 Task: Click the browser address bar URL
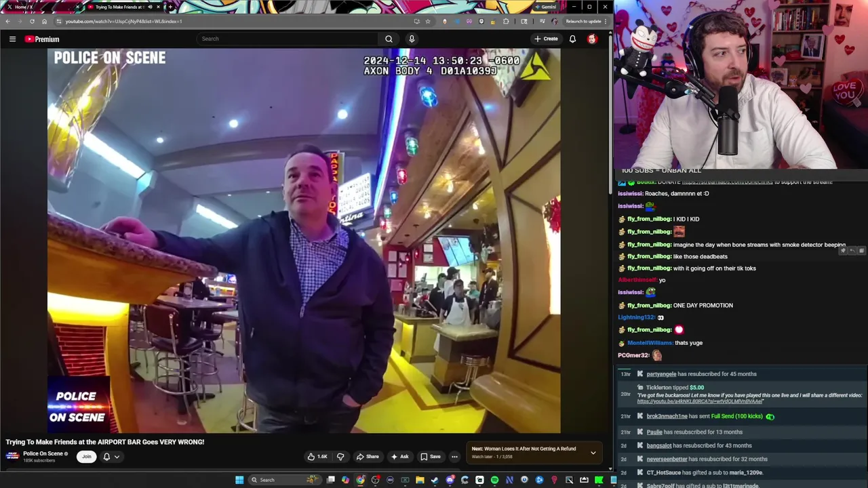123,21
